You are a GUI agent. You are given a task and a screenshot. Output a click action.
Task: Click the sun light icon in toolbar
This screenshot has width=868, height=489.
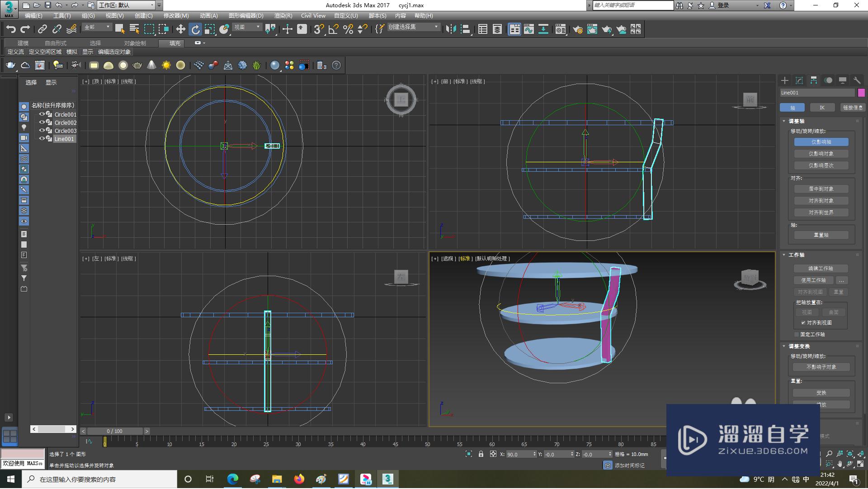click(x=166, y=66)
